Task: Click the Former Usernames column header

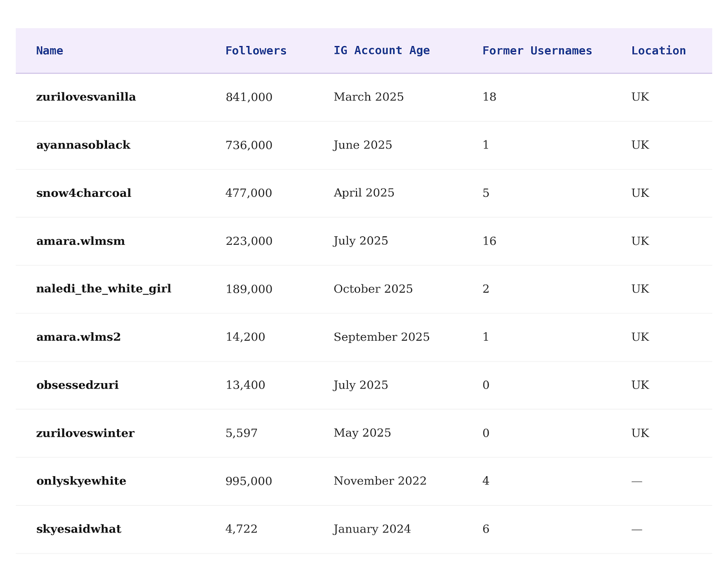Action: [x=536, y=50]
